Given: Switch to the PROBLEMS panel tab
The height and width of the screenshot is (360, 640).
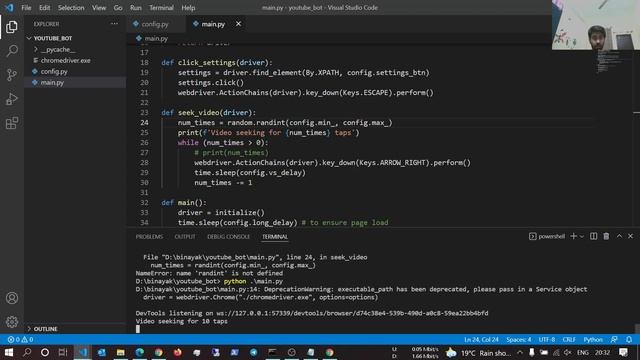Looking at the screenshot, I should pos(149,237).
